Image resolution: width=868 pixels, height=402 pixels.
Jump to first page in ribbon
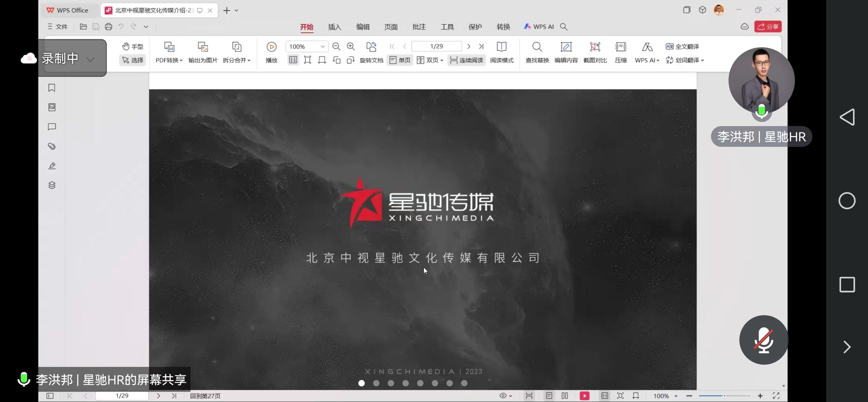392,47
